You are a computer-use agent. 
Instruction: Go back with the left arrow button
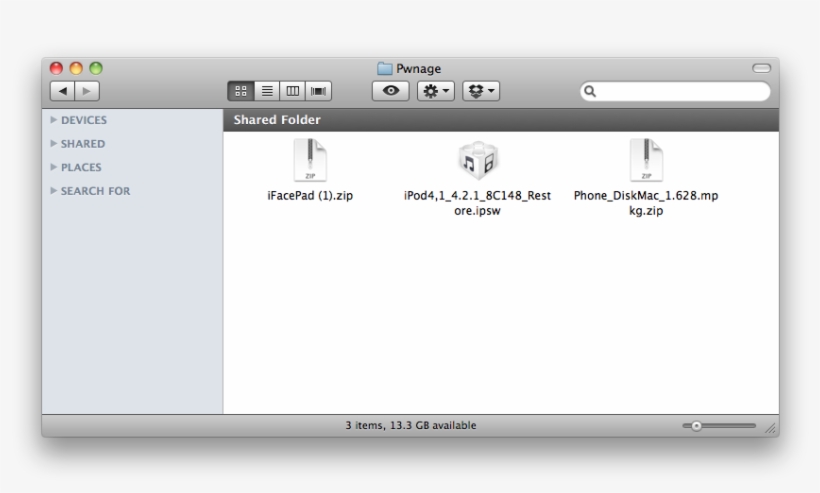pos(63,91)
